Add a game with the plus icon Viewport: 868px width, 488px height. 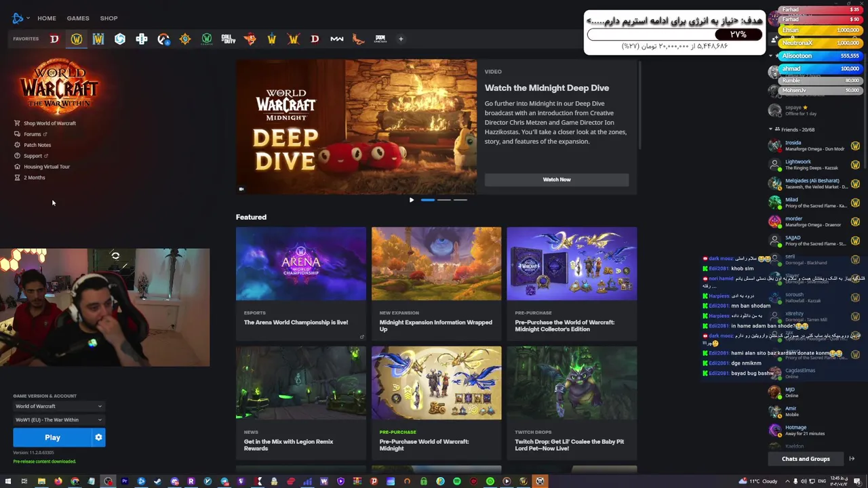pos(401,39)
